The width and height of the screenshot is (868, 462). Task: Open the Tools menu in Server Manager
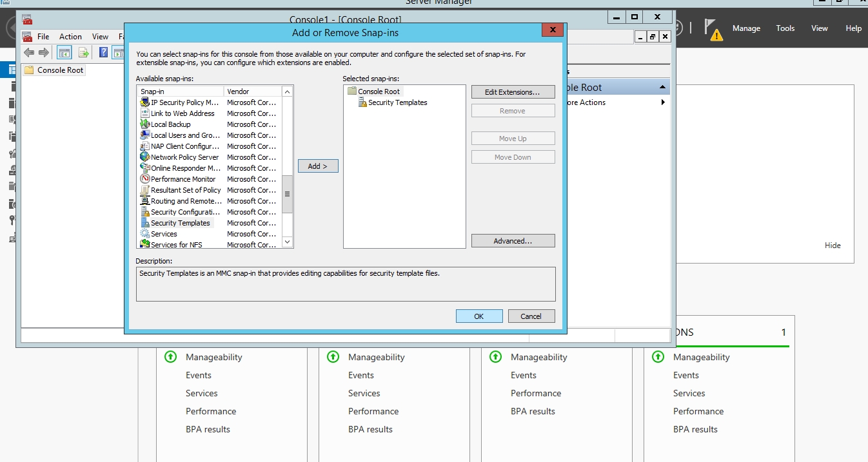[x=785, y=28]
